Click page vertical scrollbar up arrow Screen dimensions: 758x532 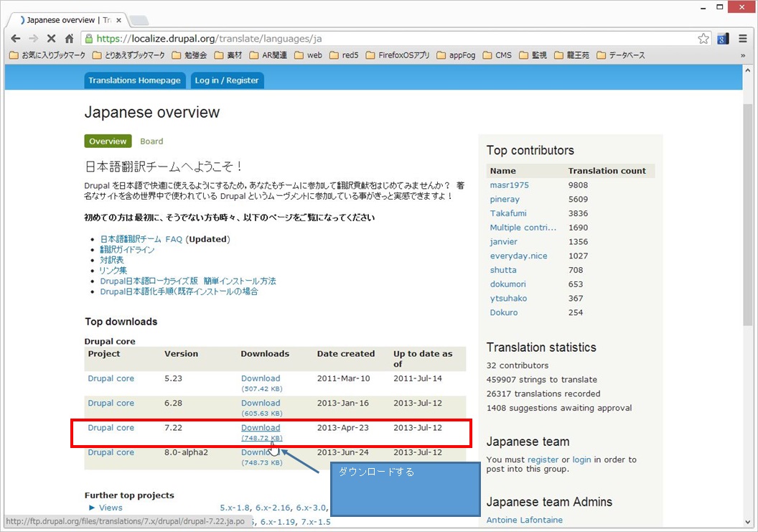[749, 70]
